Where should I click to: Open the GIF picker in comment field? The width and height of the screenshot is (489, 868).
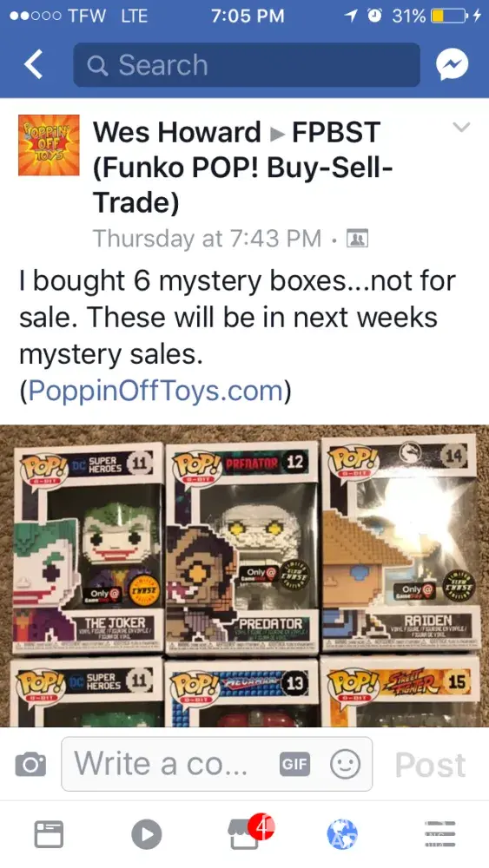[x=294, y=765]
